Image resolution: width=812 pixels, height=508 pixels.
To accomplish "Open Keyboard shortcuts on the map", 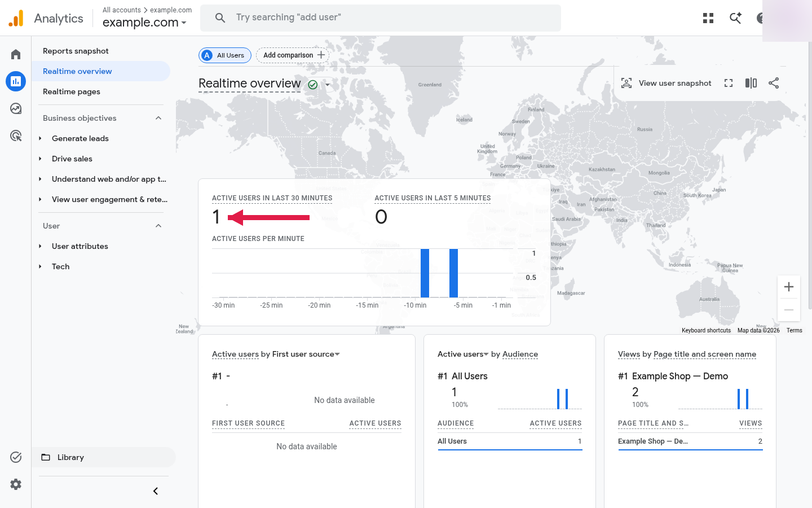I will point(706,331).
